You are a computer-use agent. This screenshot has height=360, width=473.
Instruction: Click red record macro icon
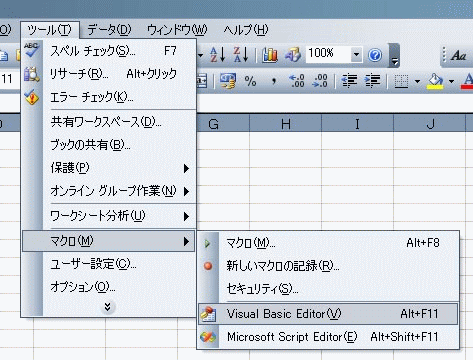(x=208, y=266)
